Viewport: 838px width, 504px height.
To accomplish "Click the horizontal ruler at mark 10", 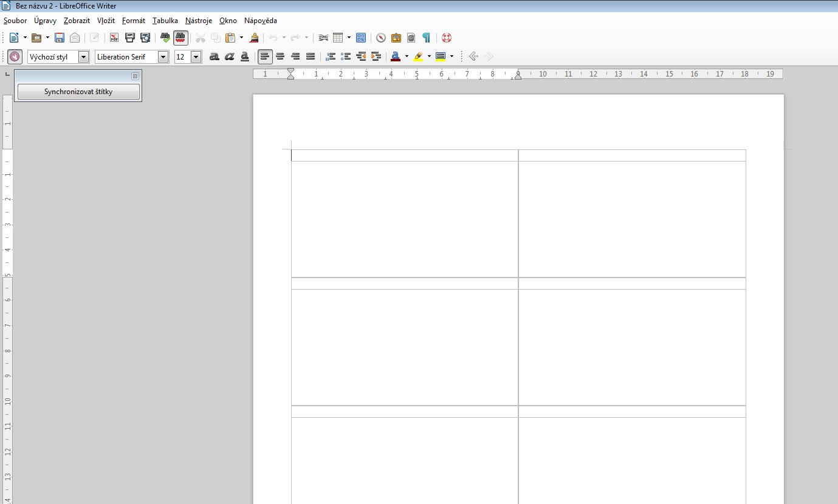I will click(x=543, y=74).
